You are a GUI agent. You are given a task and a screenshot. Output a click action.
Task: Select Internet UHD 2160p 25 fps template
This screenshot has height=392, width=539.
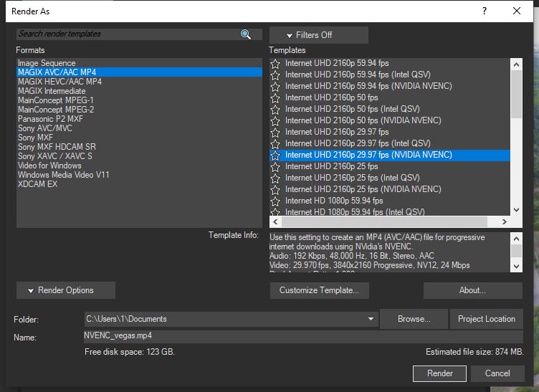click(390, 167)
